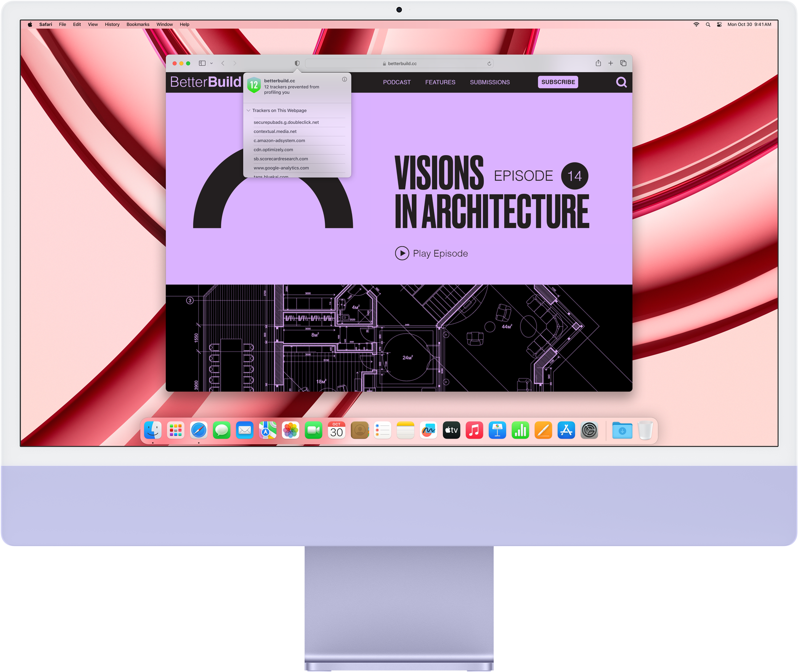Open Photos from the Dock
The width and height of the screenshot is (799, 672).
(291, 430)
